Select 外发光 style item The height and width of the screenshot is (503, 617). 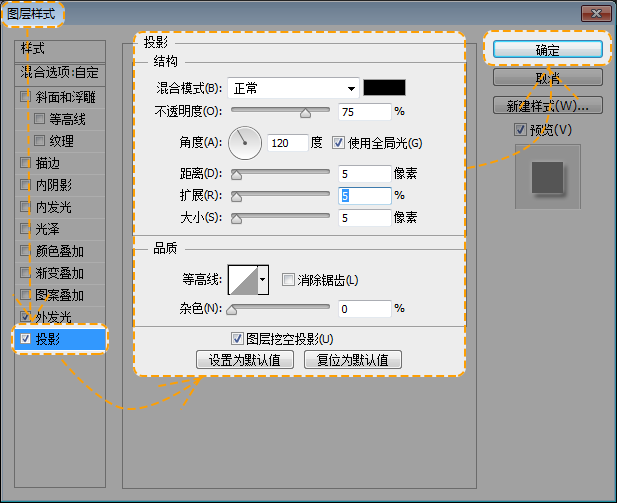53,317
